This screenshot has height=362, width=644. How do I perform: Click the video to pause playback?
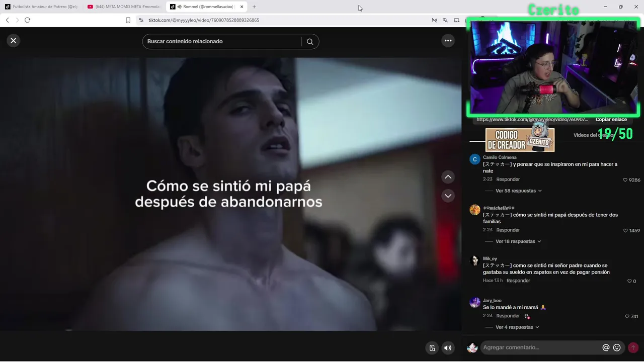click(230, 194)
